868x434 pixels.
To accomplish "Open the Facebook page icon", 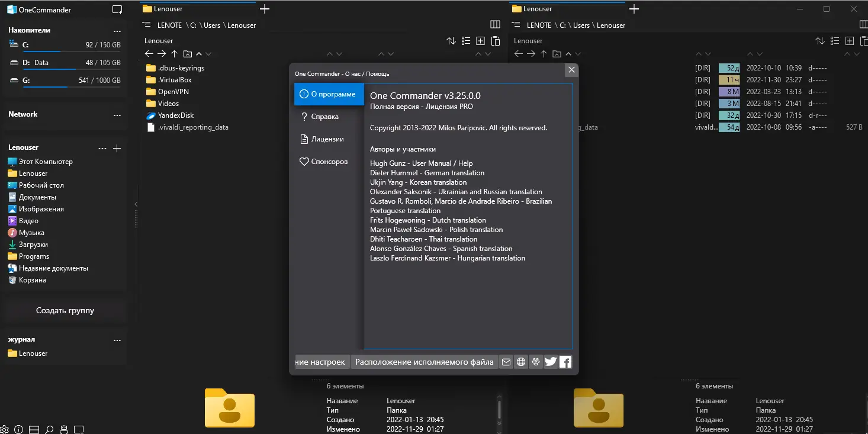I will [x=565, y=362].
